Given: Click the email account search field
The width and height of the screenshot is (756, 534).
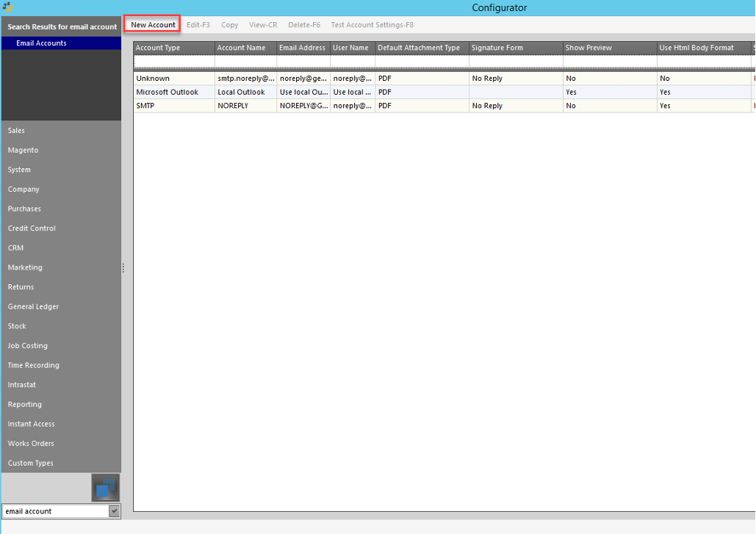Looking at the screenshot, I should tap(55, 511).
